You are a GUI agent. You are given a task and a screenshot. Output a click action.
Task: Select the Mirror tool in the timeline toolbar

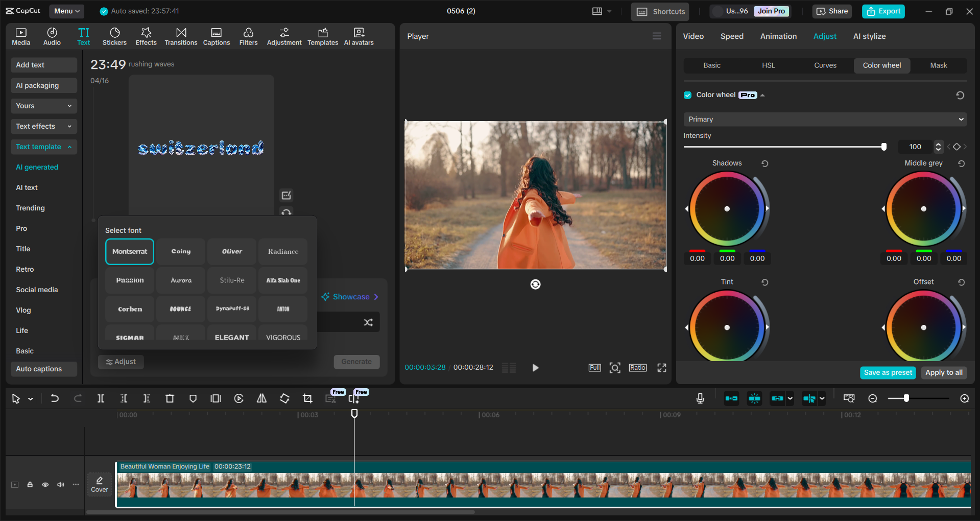[x=261, y=398]
